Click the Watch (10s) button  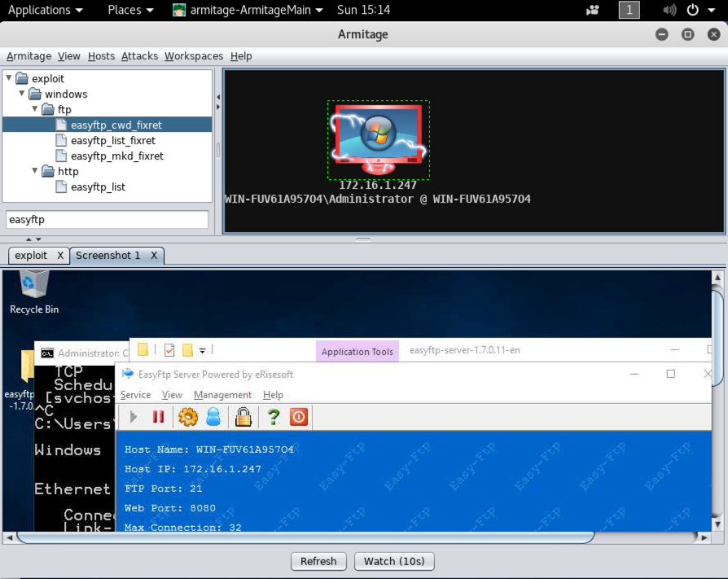pyautogui.click(x=394, y=561)
